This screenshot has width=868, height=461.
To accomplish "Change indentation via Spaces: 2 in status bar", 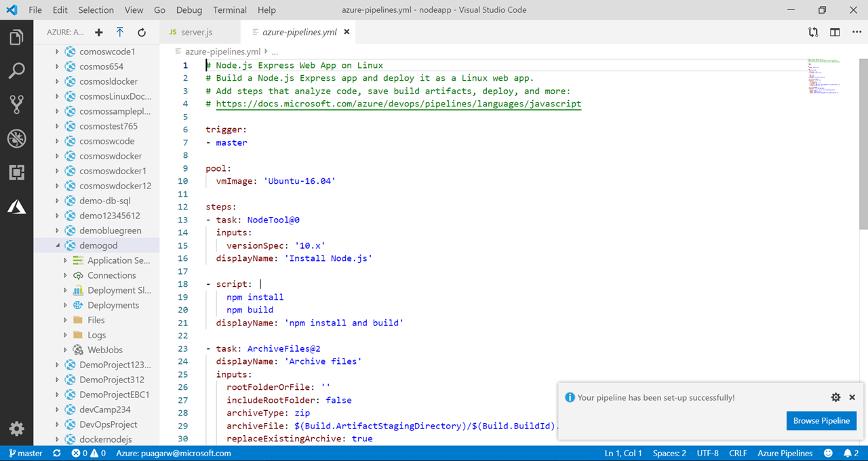I will [669, 453].
